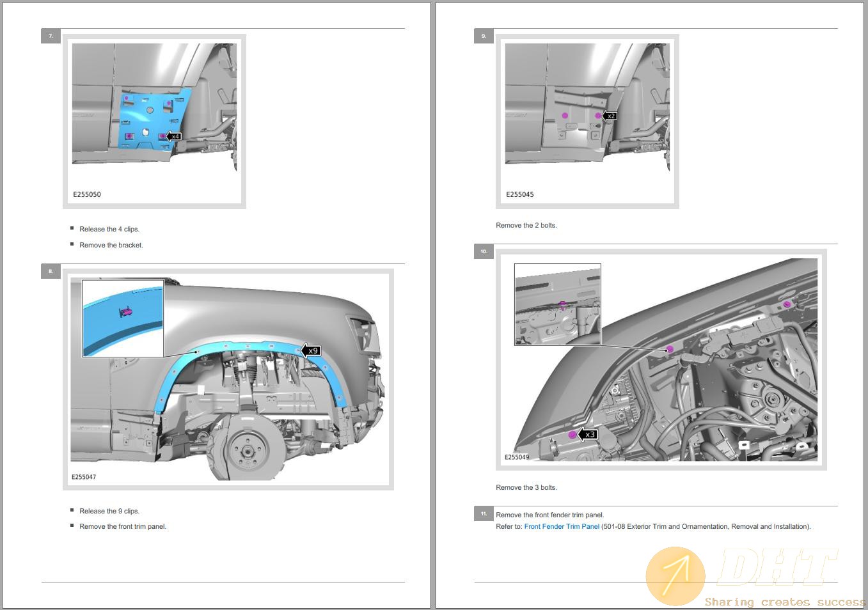Click the '501-08 Exterior Trim and Ornamentation' reference text

[x=663, y=527]
